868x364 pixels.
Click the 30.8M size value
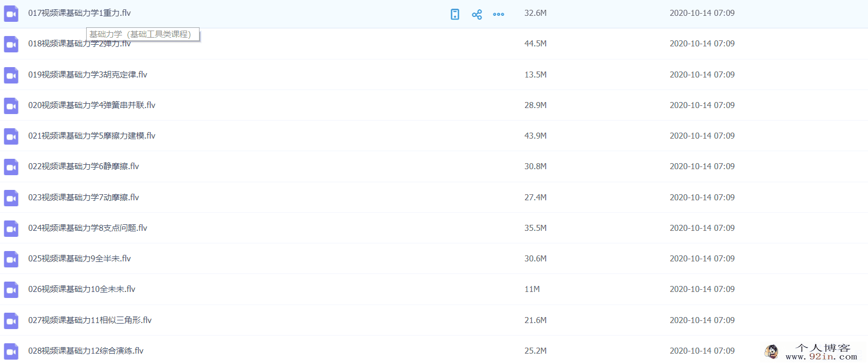pyautogui.click(x=535, y=166)
